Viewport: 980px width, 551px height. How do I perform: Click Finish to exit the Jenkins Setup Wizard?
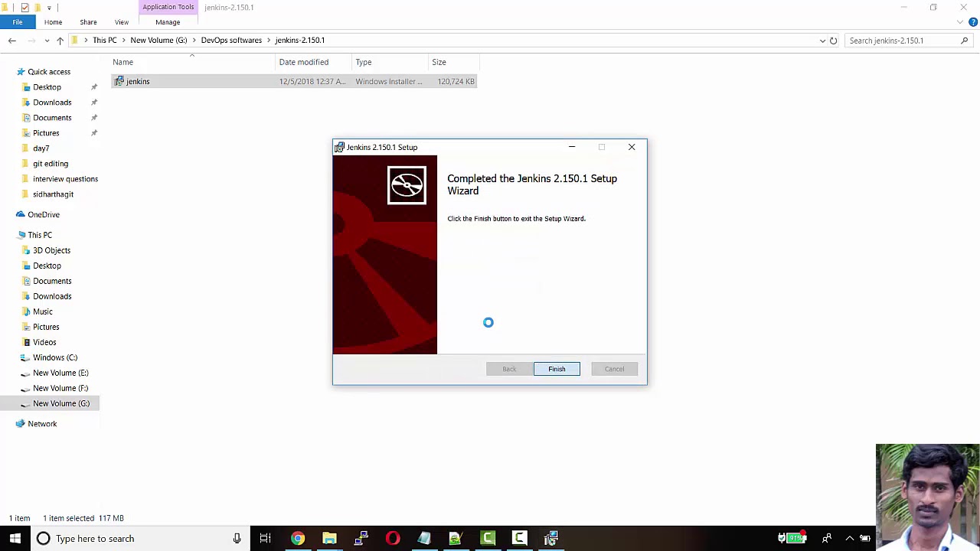pos(557,369)
